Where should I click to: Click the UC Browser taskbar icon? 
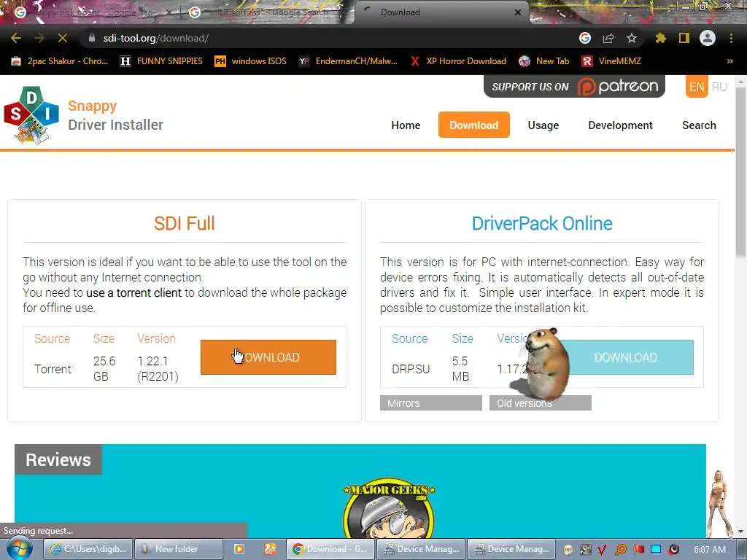[x=270, y=549]
